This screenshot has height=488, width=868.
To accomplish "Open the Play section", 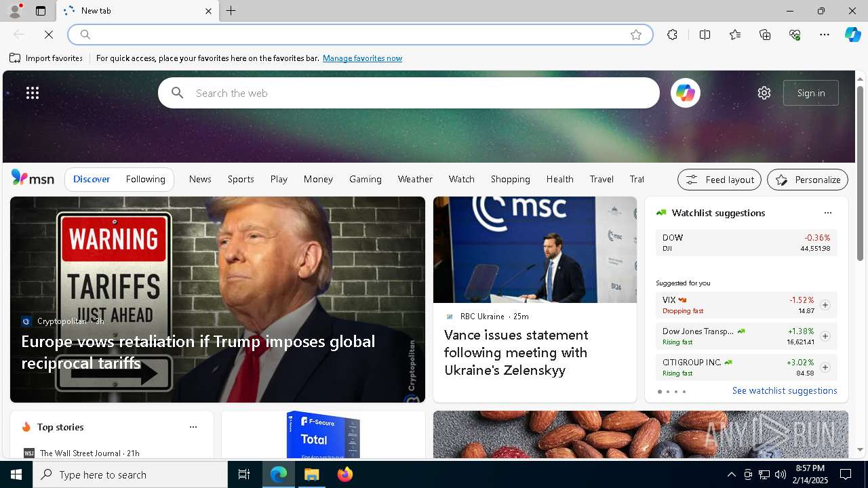I will [x=279, y=179].
